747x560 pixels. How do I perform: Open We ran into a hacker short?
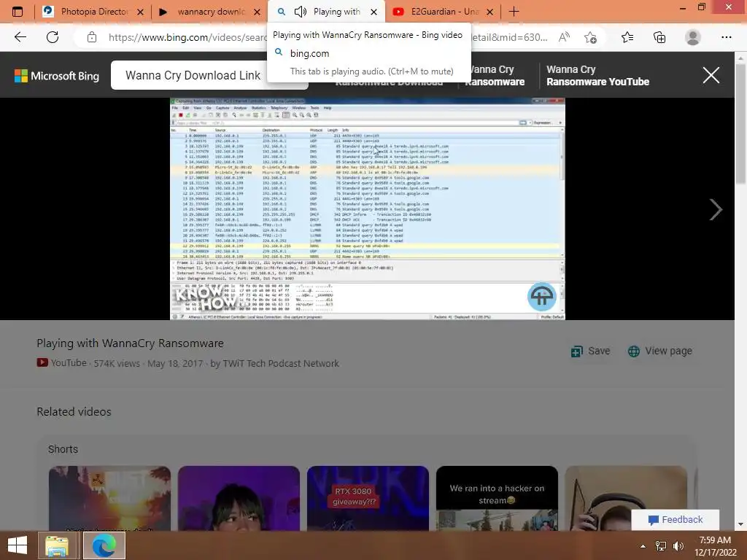tap(497, 498)
